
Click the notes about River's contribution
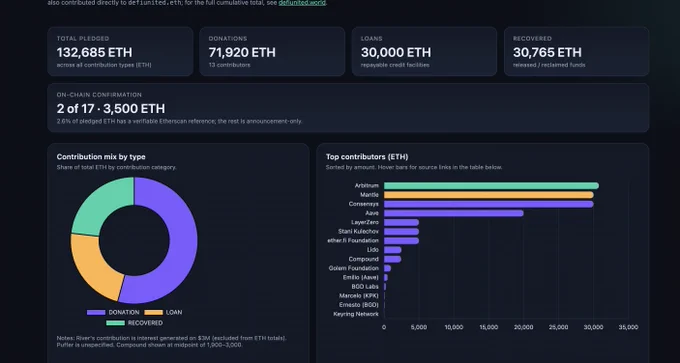[x=171, y=342]
